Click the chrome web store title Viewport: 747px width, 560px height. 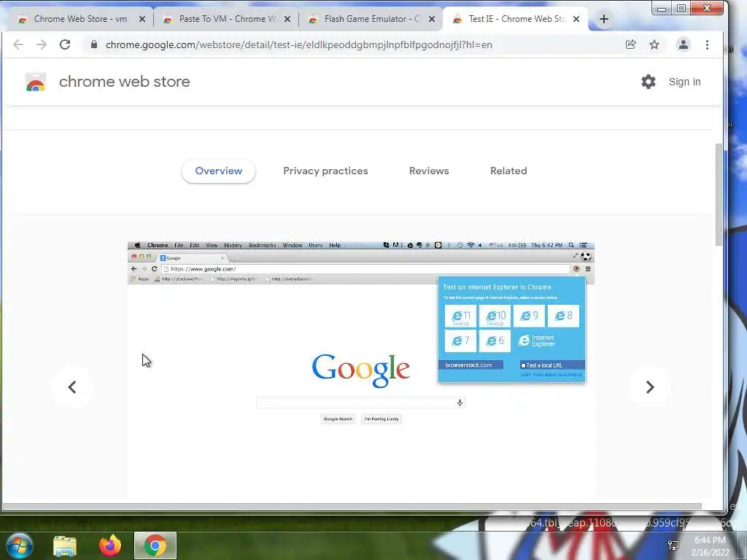[124, 82]
